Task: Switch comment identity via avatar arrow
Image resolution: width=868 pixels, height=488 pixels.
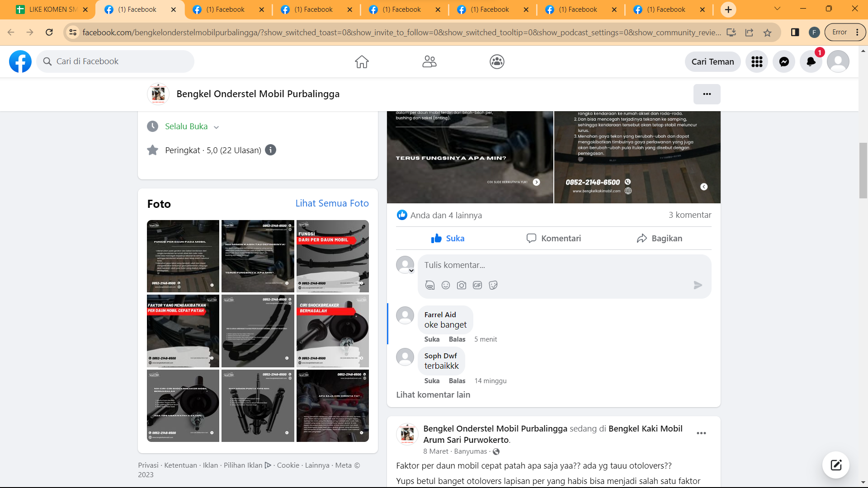Action: pyautogui.click(x=411, y=271)
